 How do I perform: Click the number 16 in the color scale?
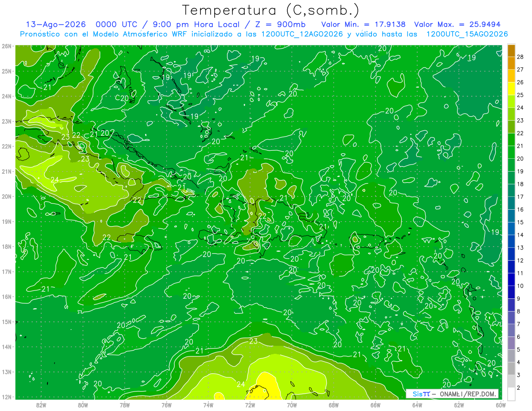520,209
